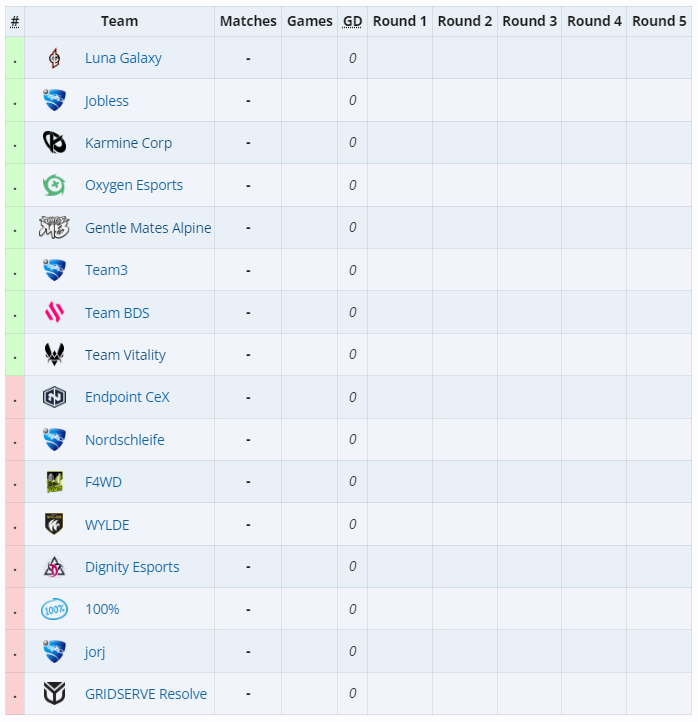Open the jorj team link
The width and height of the screenshot is (698, 722).
pyautogui.click(x=95, y=652)
